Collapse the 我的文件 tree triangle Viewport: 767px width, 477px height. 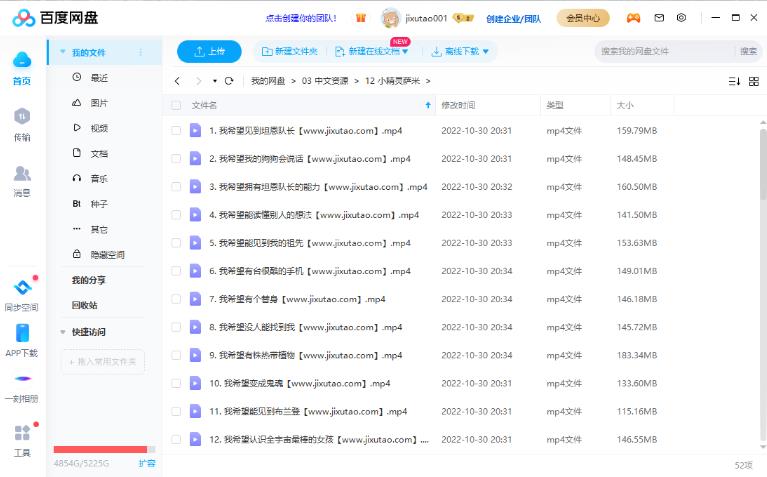coord(63,52)
